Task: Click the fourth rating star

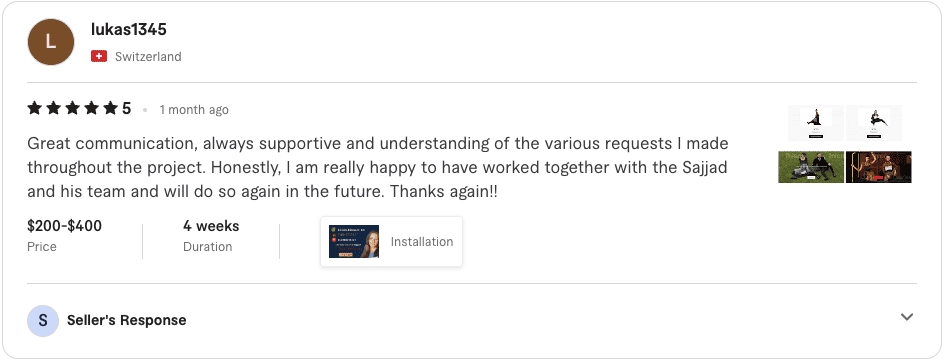Action: pyautogui.click(x=91, y=108)
